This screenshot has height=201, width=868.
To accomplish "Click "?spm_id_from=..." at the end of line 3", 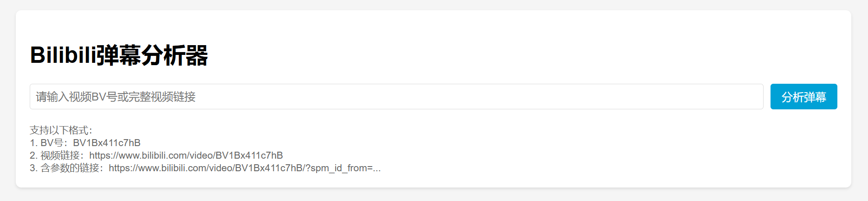I will tap(343, 168).
